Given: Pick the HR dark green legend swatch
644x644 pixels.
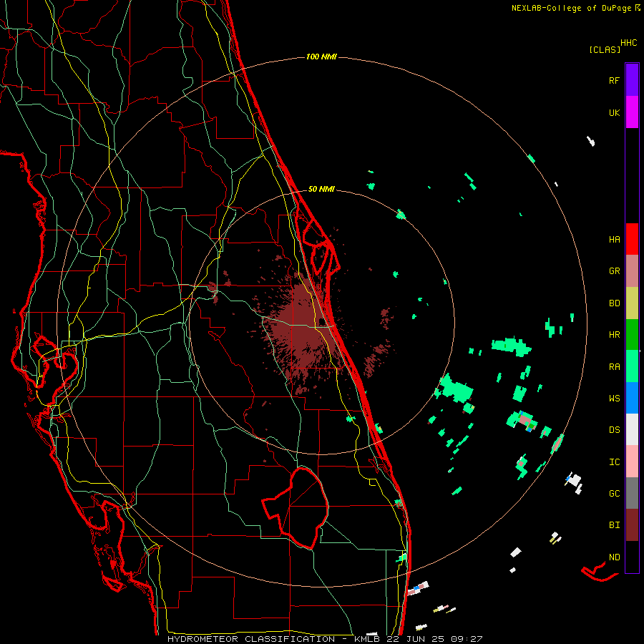Looking at the screenshot, I should [632, 335].
